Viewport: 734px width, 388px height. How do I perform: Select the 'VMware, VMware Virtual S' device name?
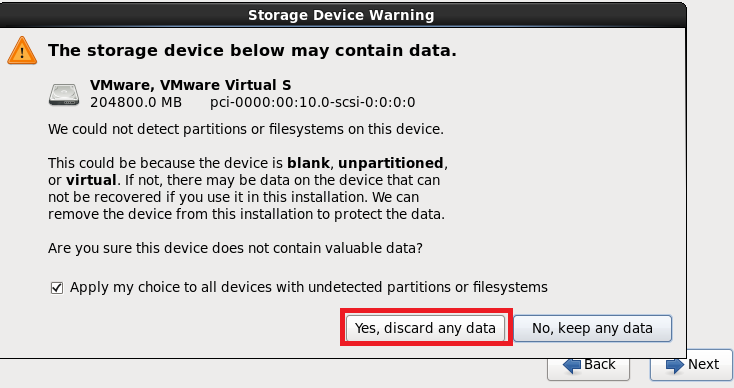pos(191,85)
